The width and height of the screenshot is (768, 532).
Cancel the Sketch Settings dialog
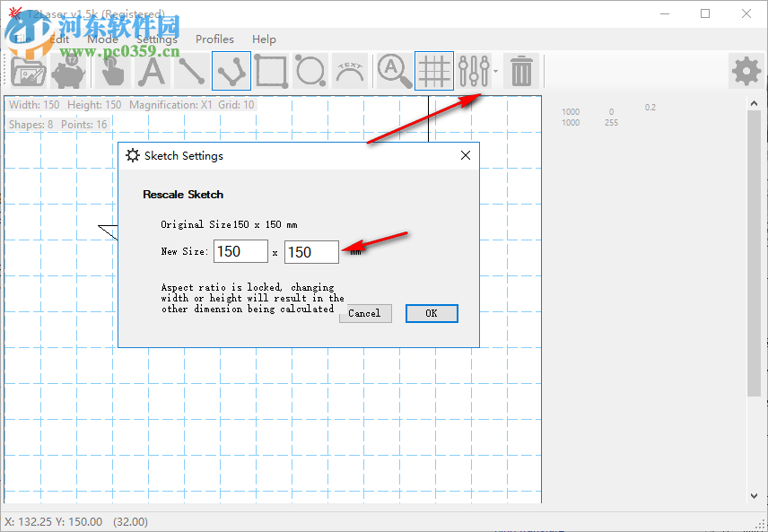click(x=365, y=313)
